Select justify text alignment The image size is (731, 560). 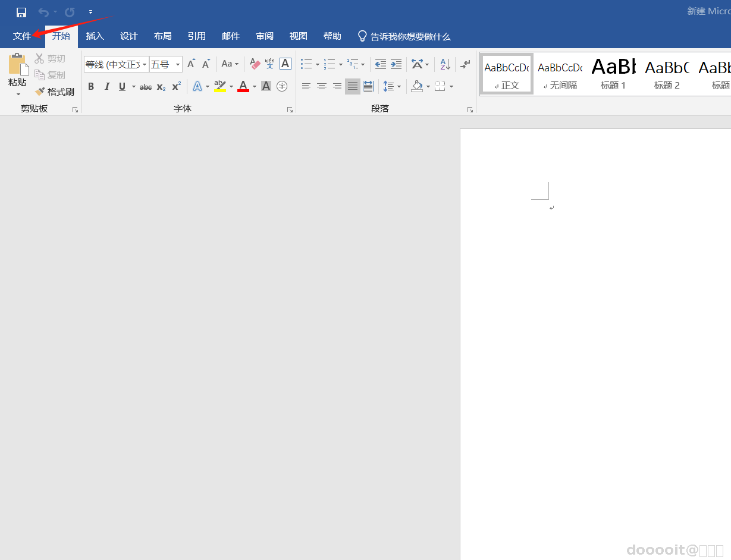(353, 87)
